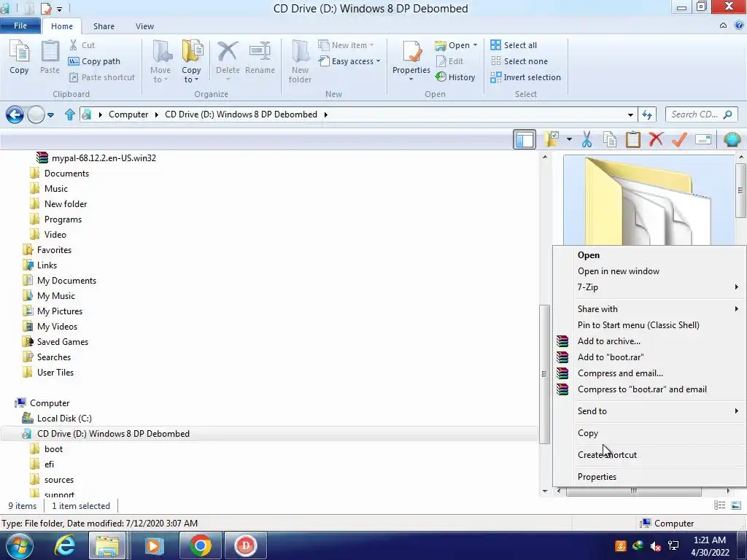Viewport: 747px width, 560px height.
Task: Click the arrow after Computer in breadcrumb
Action: (x=156, y=114)
